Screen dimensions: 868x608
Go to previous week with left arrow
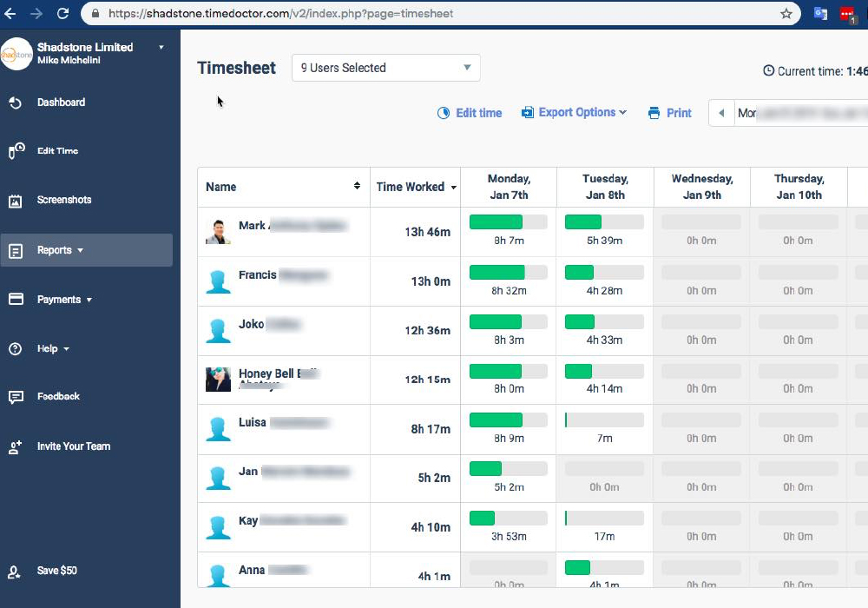721,113
